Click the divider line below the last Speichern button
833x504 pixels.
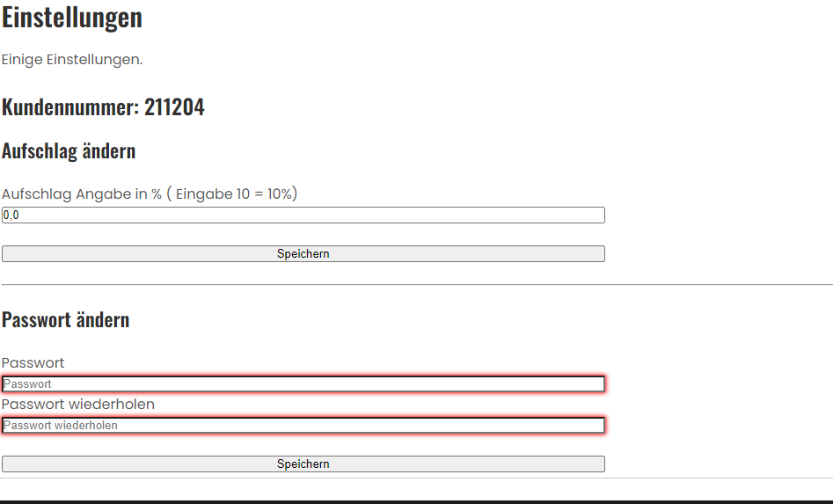click(x=416, y=478)
